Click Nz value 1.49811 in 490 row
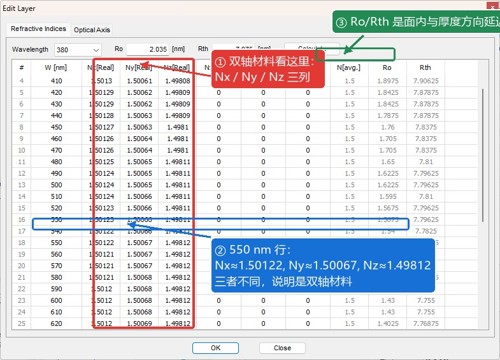This screenshot has width=500, height=360. [x=178, y=173]
